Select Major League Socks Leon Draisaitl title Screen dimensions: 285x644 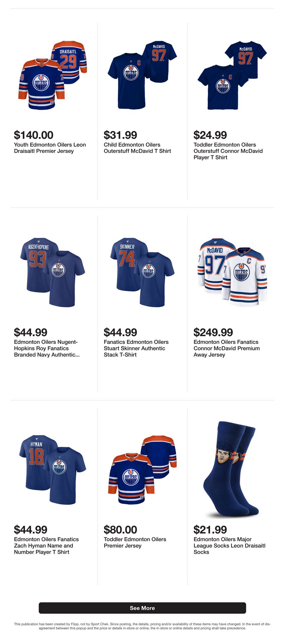click(x=229, y=545)
